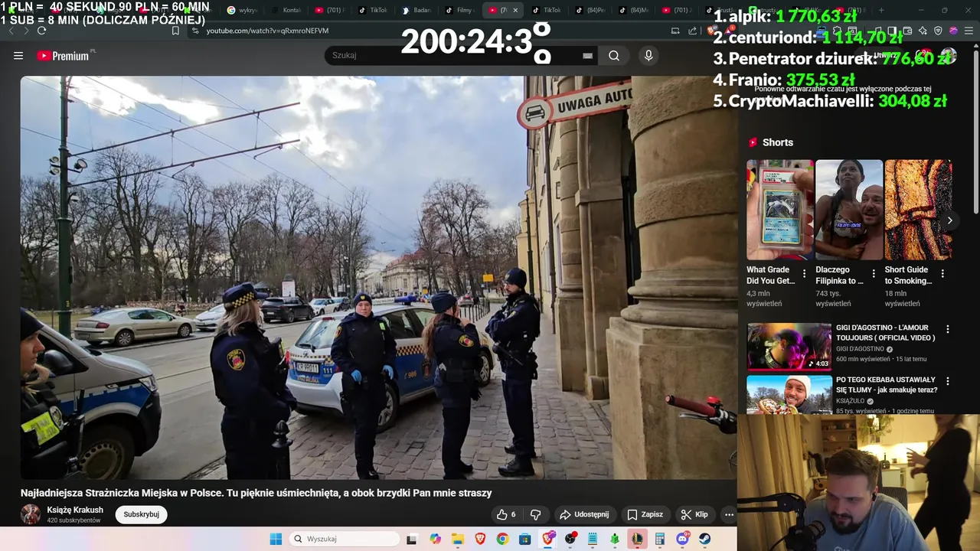This screenshot has height=551, width=980.
Task: Play the 'Po tego kebaba' Książulo video
Action: click(x=789, y=394)
